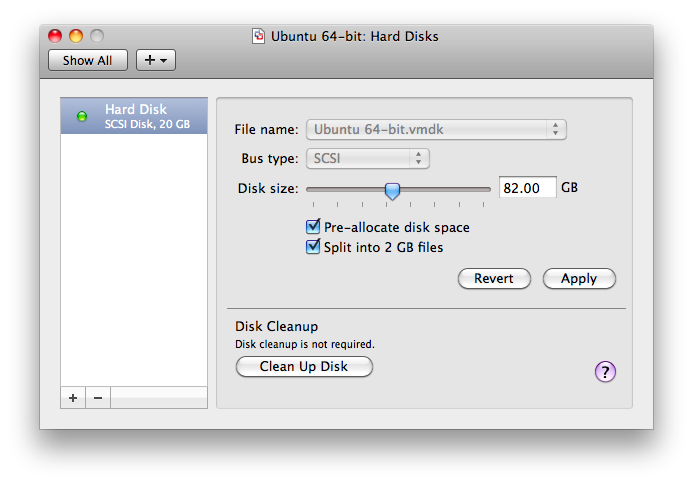Click the Disk size slider thumb
Screen dimensions: 693x484
pyautogui.click(x=392, y=191)
